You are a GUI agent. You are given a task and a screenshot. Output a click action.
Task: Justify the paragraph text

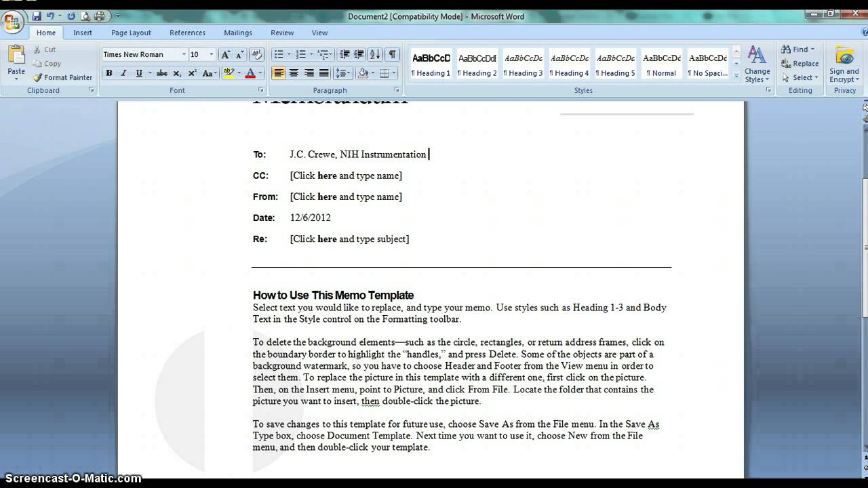click(323, 73)
